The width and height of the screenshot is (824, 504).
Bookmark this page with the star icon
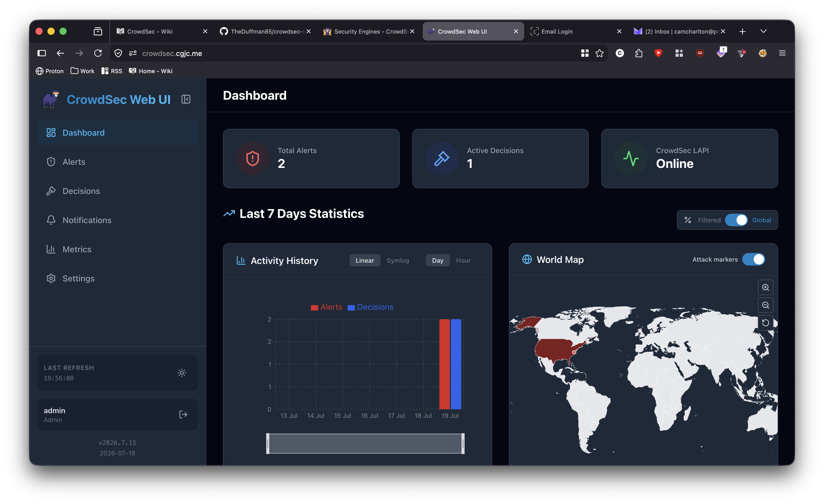click(x=600, y=53)
